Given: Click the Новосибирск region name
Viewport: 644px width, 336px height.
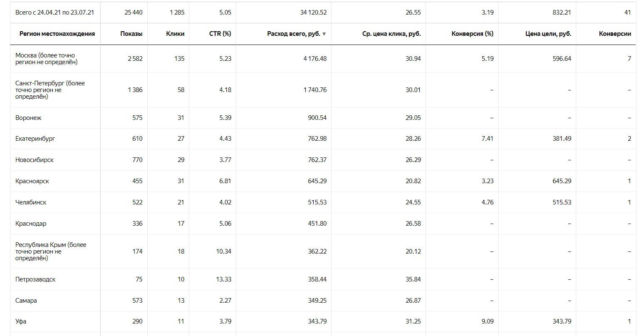Looking at the screenshot, I should (35, 160).
